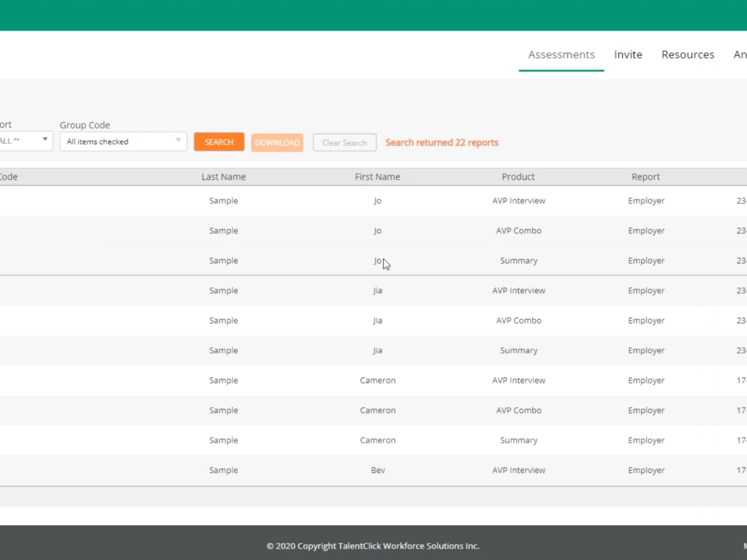
Task: Switch to the Assessments tab
Action: pyautogui.click(x=561, y=55)
